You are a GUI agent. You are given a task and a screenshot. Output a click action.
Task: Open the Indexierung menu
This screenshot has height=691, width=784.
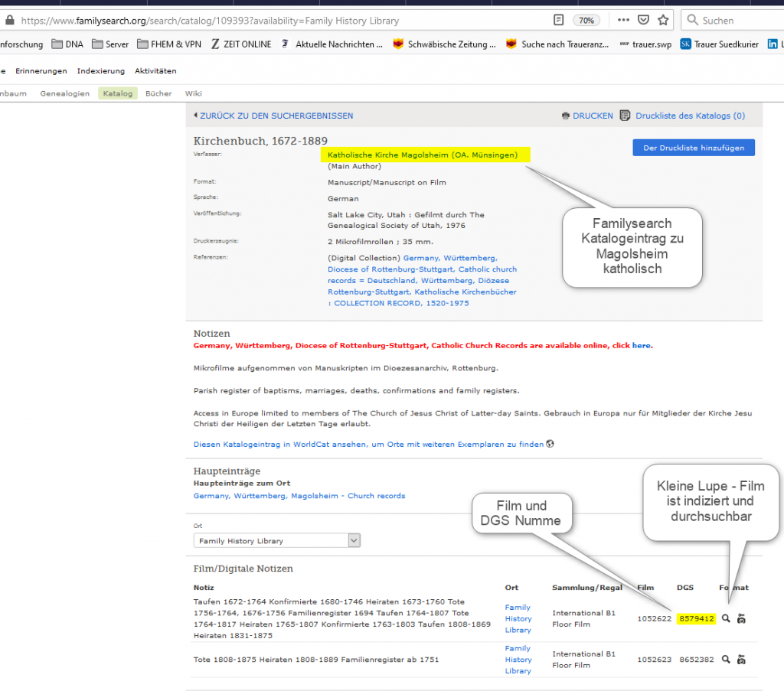click(101, 71)
